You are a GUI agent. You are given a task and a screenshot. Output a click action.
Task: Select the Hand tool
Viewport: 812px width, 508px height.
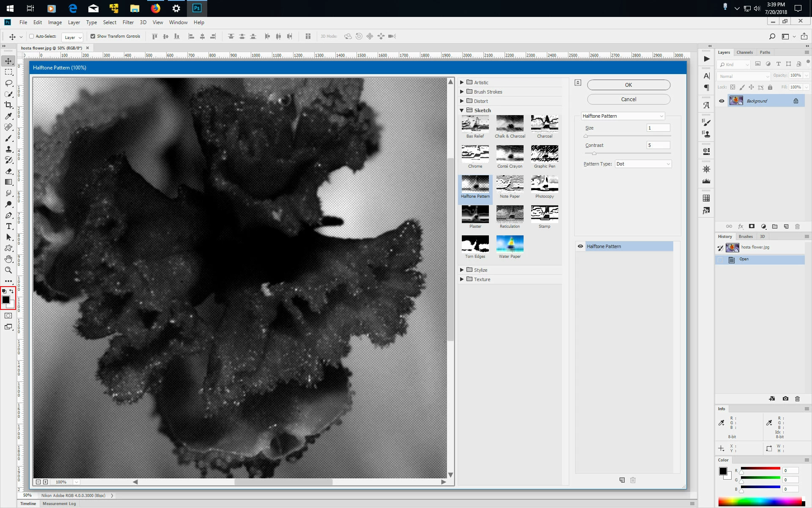coord(8,259)
